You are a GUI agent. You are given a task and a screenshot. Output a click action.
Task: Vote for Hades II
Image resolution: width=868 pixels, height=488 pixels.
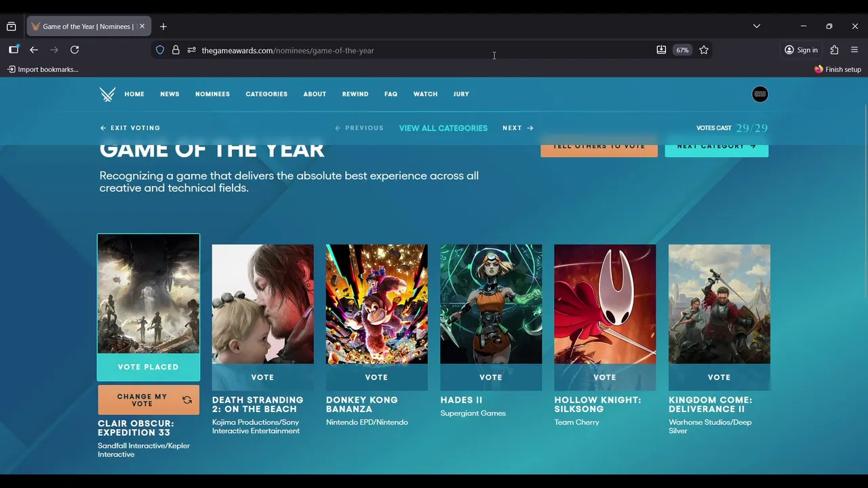point(491,378)
